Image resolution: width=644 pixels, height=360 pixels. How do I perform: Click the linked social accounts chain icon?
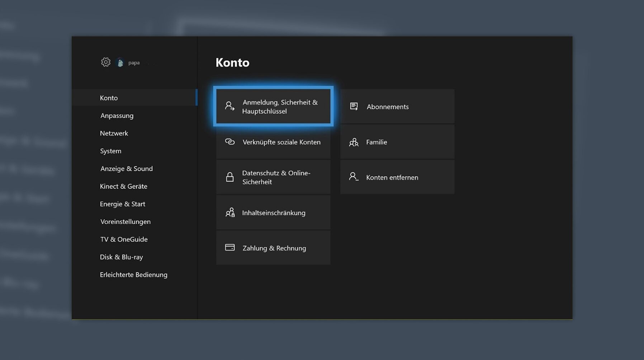click(x=230, y=142)
